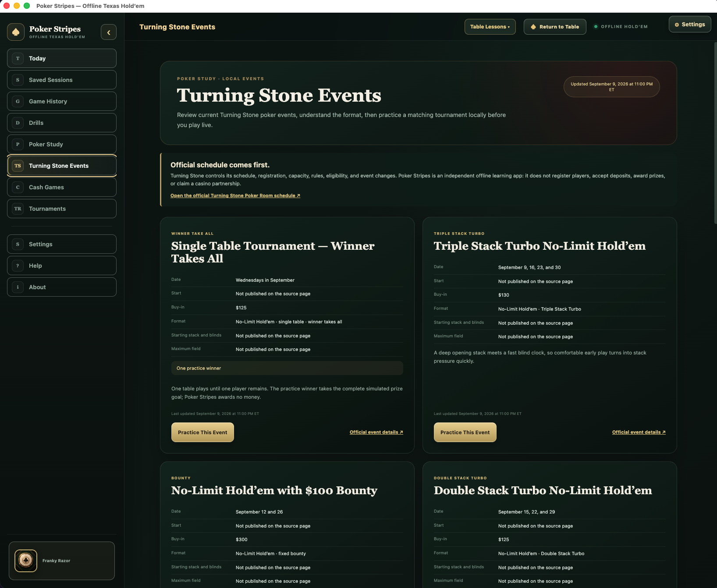This screenshot has width=717, height=588.
Task: Click 'September 9, 16, 23, and 30' date value
Action: click(x=529, y=267)
